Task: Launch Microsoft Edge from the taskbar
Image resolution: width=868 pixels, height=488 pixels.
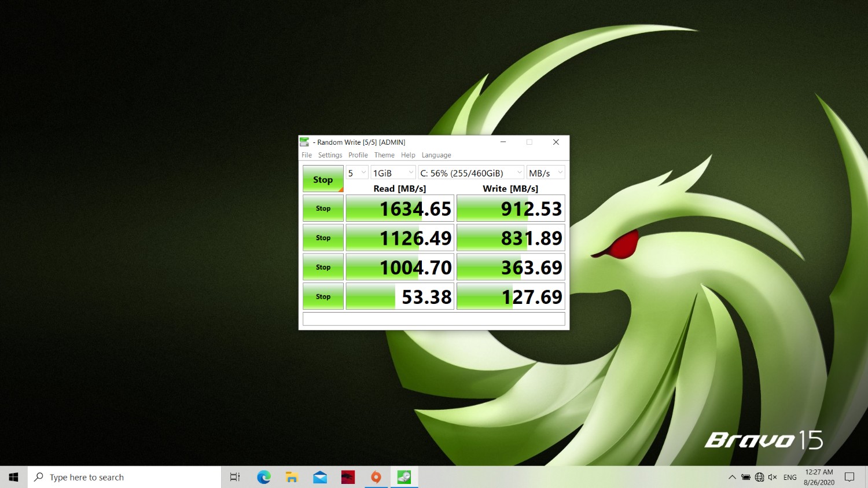Action: pos(264,477)
